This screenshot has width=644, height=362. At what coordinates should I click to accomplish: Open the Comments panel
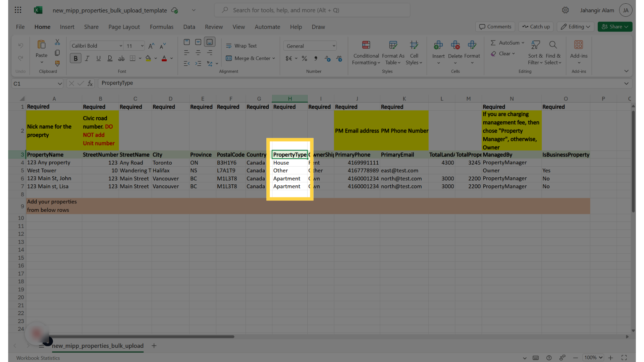[x=495, y=26]
